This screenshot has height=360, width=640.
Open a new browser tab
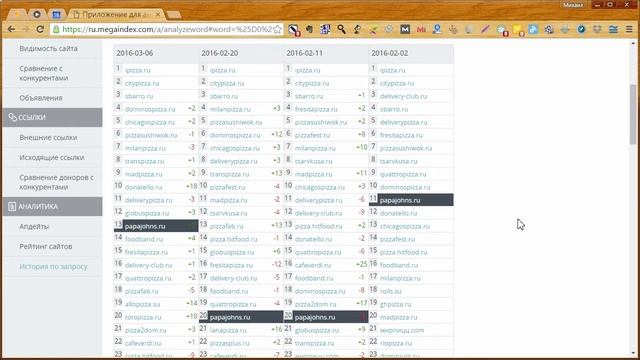coord(173,15)
